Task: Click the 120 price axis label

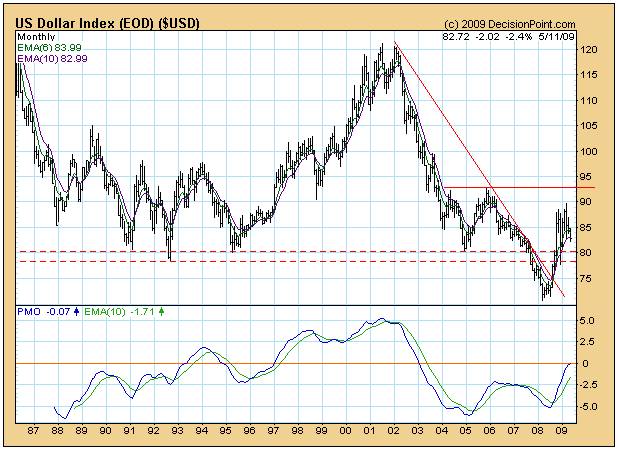Action: 589,50
